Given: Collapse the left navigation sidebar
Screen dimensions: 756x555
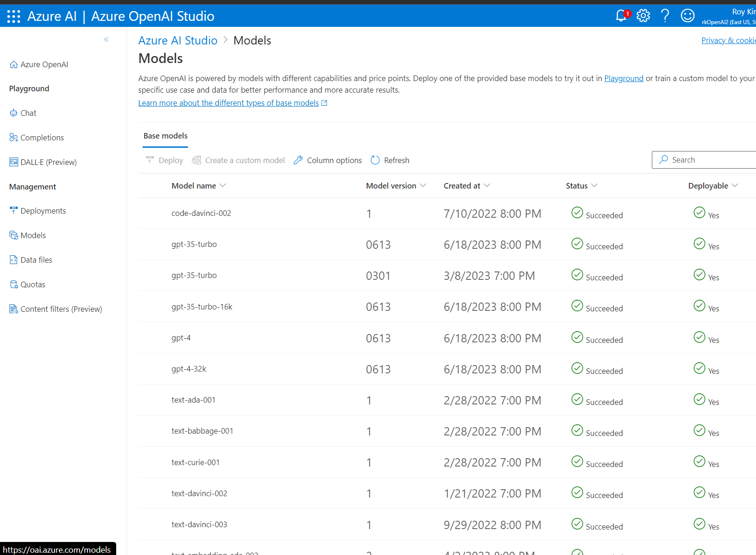Looking at the screenshot, I should pyautogui.click(x=106, y=39).
